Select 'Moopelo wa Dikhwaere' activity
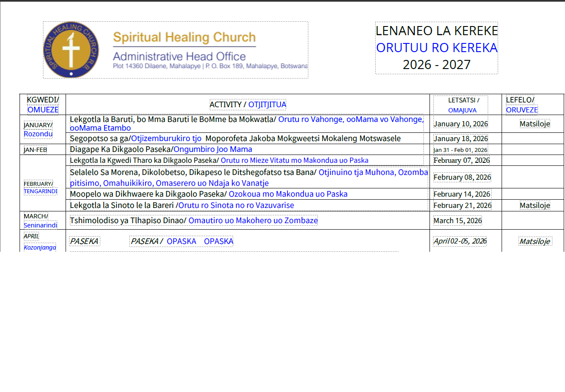Screen dimensions: 565x392 tap(209, 194)
